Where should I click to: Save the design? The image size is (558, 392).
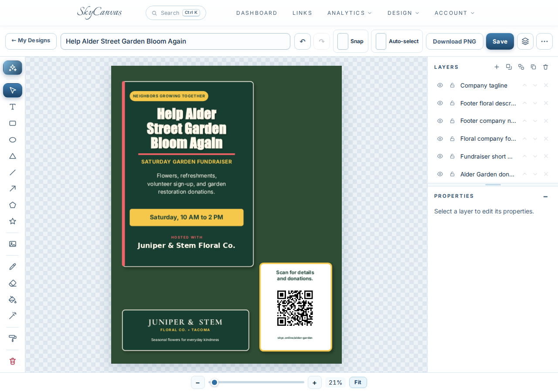pyautogui.click(x=500, y=41)
